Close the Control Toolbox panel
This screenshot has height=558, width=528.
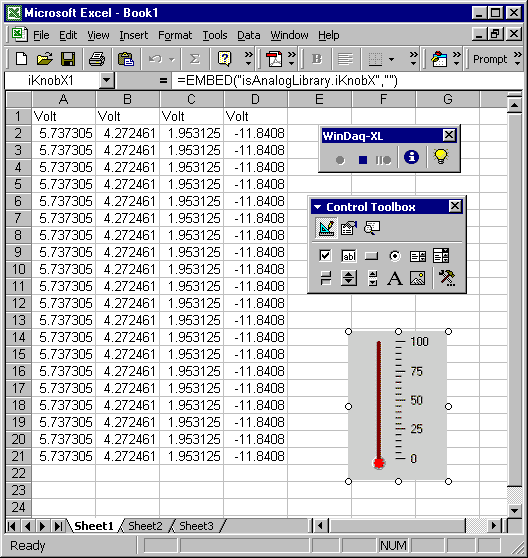(x=455, y=206)
